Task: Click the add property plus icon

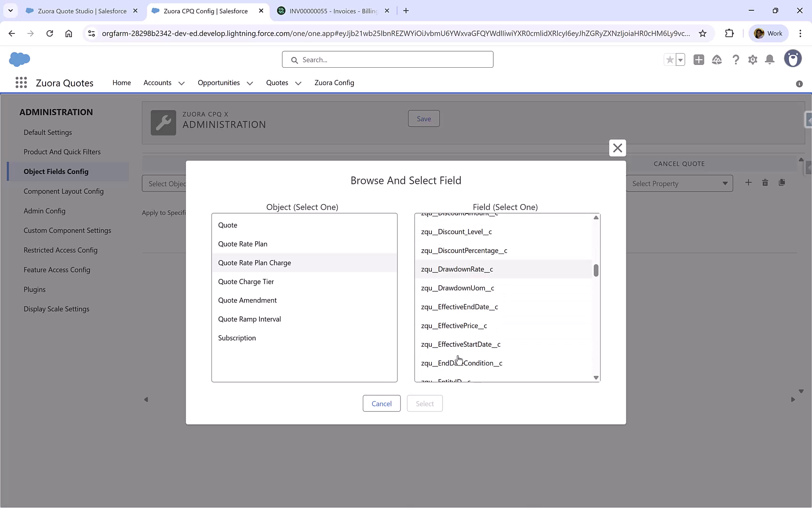Action: (749, 183)
